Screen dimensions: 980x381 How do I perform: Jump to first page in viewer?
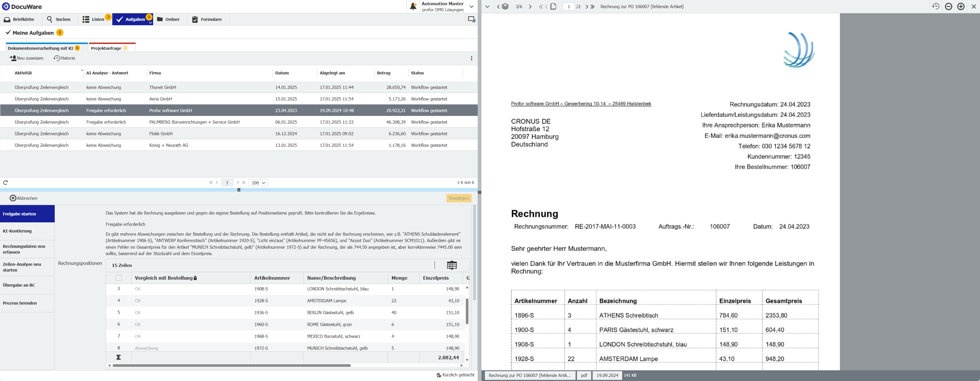(541, 6)
